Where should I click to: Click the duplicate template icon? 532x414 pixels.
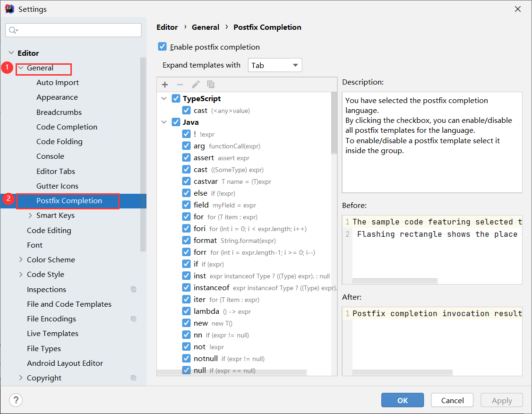click(x=211, y=85)
